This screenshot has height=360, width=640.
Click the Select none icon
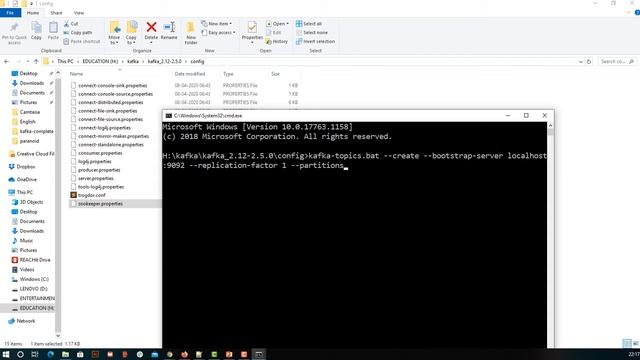[299, 33]
